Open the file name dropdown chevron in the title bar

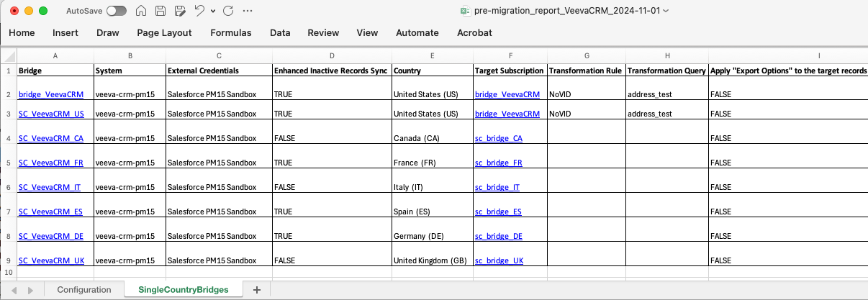[x=665, y=12]
